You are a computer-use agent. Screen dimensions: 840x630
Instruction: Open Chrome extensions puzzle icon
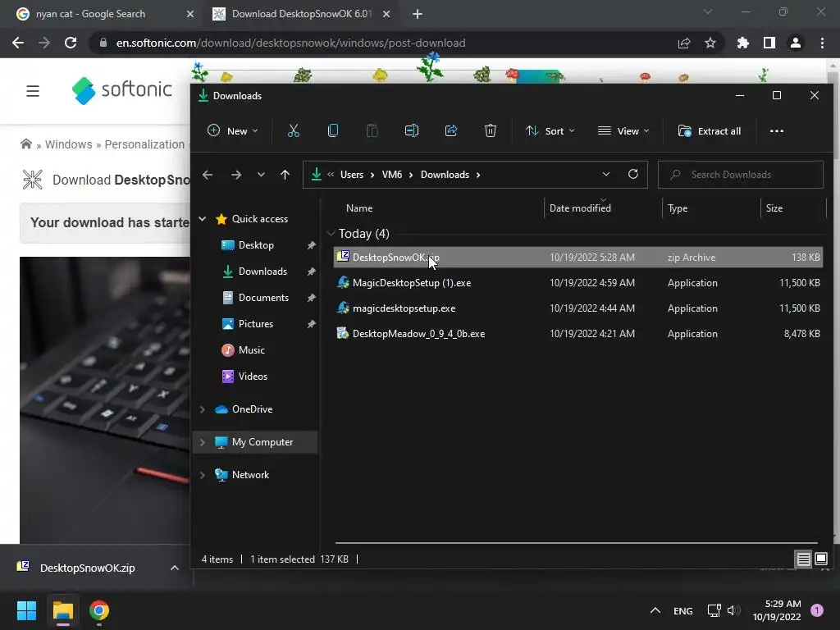click(742, 43)
